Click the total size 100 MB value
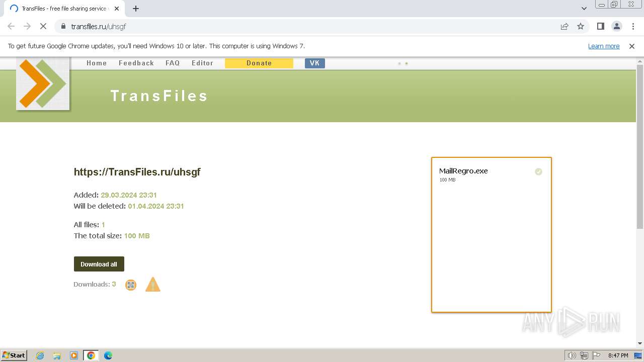The height and width of the screenshot is (362, 644). click(x=137, y=236)
